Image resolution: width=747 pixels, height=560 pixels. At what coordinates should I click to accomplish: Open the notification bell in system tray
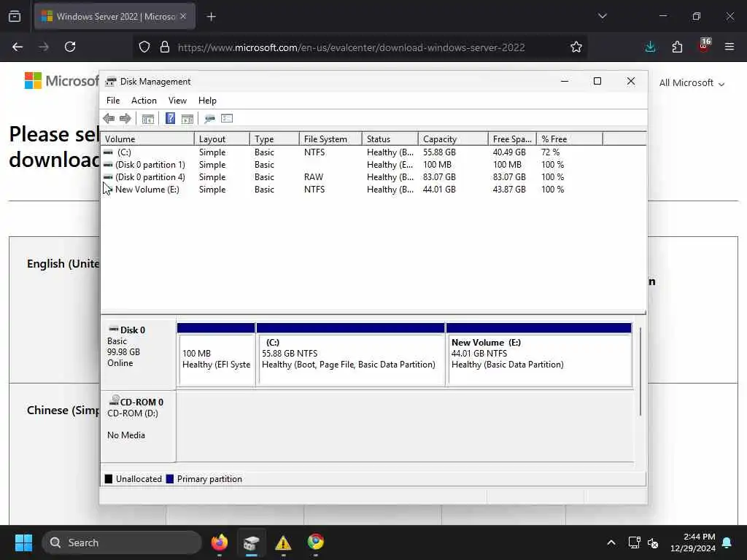[x=727, y=542]
